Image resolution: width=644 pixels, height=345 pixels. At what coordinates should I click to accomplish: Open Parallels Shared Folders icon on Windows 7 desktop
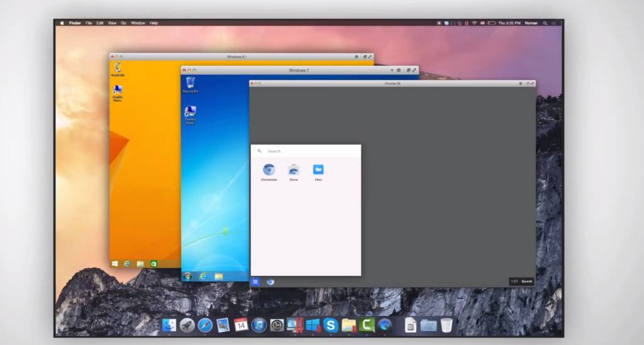pyautogui.click(x=190, y=115)
